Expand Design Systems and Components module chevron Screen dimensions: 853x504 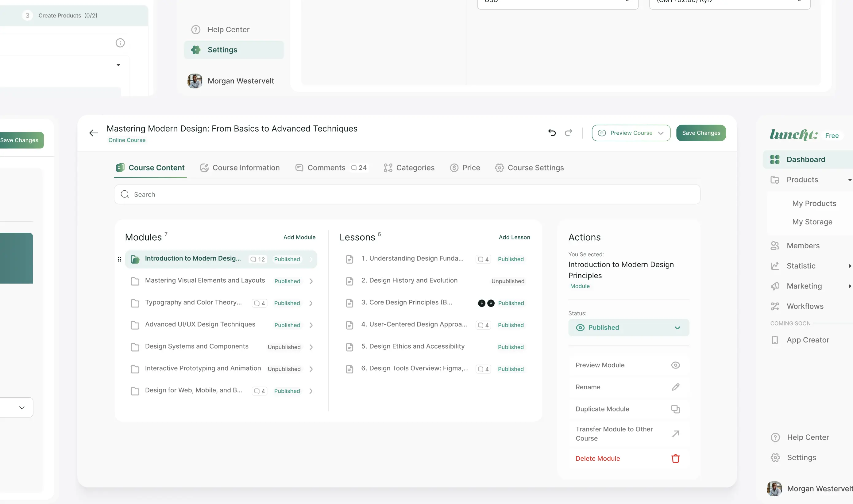(x=311, y=347)
